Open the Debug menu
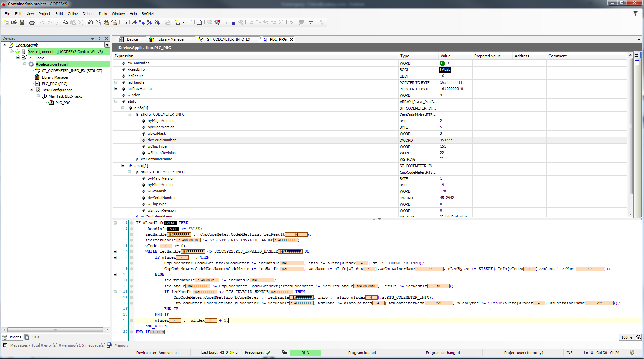Image resolution: width=644 pixels, height=359 pixels. pos(88,14)
